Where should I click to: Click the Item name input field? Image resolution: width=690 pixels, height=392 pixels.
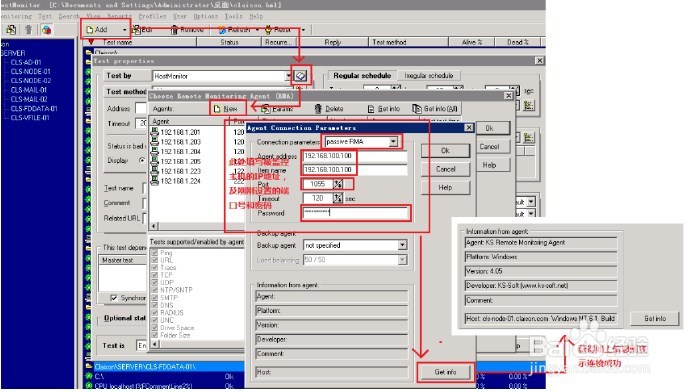point(355,170)
